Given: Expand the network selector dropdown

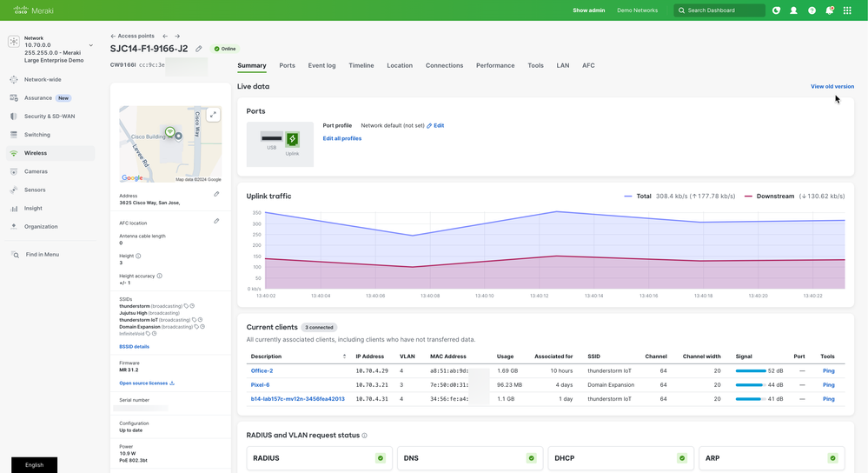Looking at the screenshot, I should point(90,46).
